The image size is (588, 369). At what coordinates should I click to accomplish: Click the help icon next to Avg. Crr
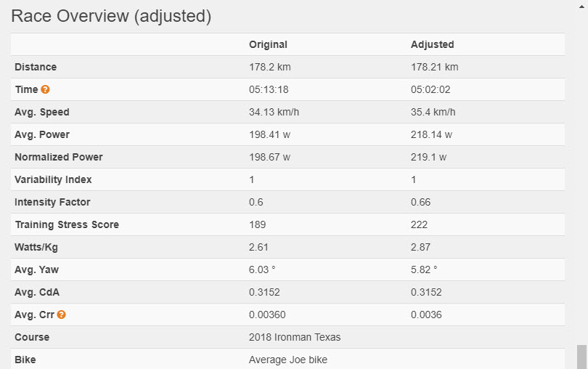pos(62,315)
